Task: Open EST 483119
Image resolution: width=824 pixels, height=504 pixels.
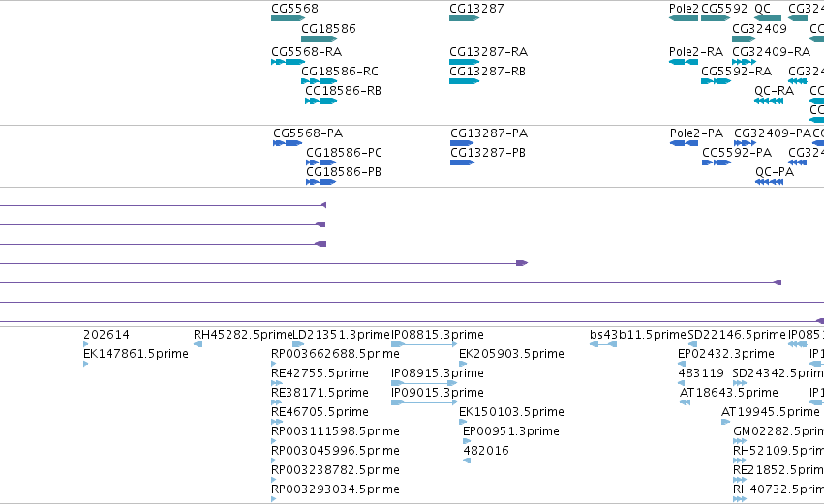Action: (x=701, y=373)
